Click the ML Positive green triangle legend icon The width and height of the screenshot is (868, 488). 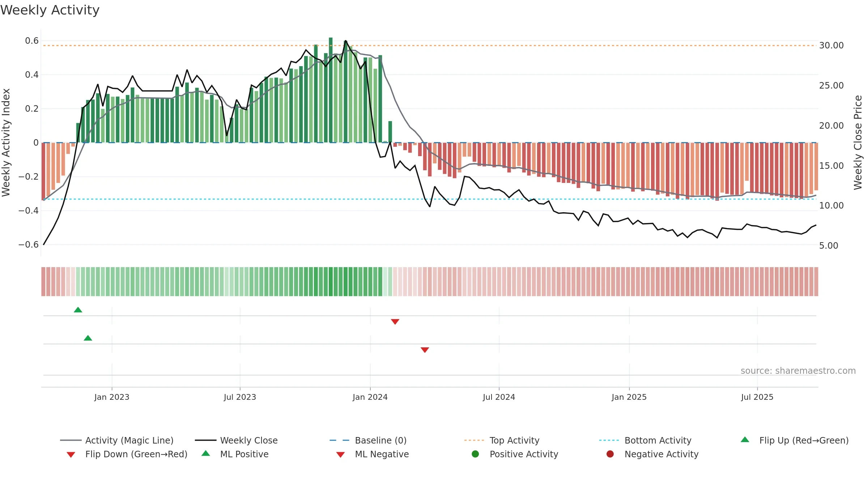coord(206,453)
